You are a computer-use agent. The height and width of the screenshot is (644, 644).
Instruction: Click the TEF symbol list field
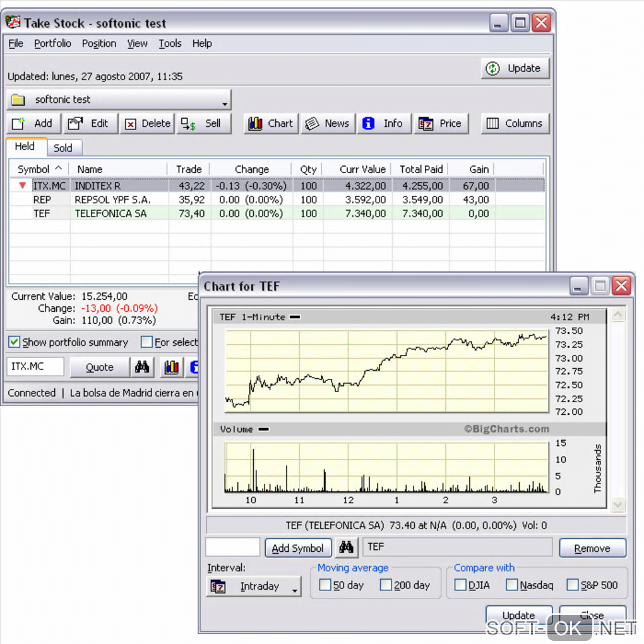[x=458, y=547]
